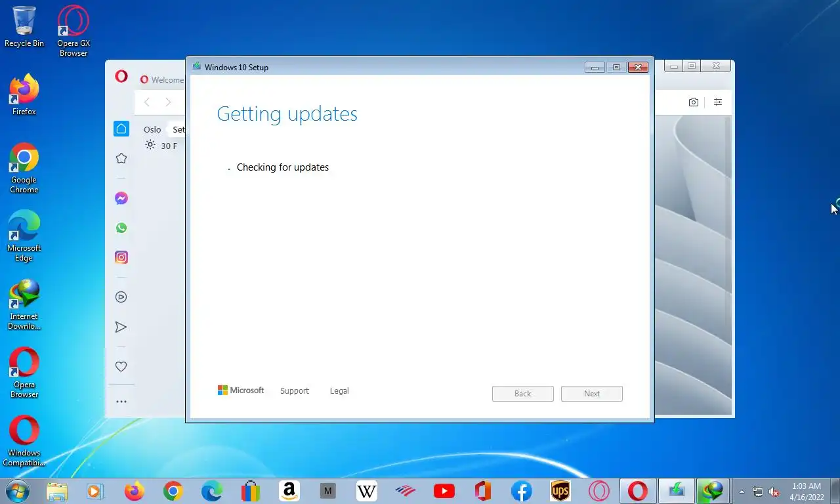Open Opera GX from taskbar
The height and width of the screenshot is (504, 840).
599,491
